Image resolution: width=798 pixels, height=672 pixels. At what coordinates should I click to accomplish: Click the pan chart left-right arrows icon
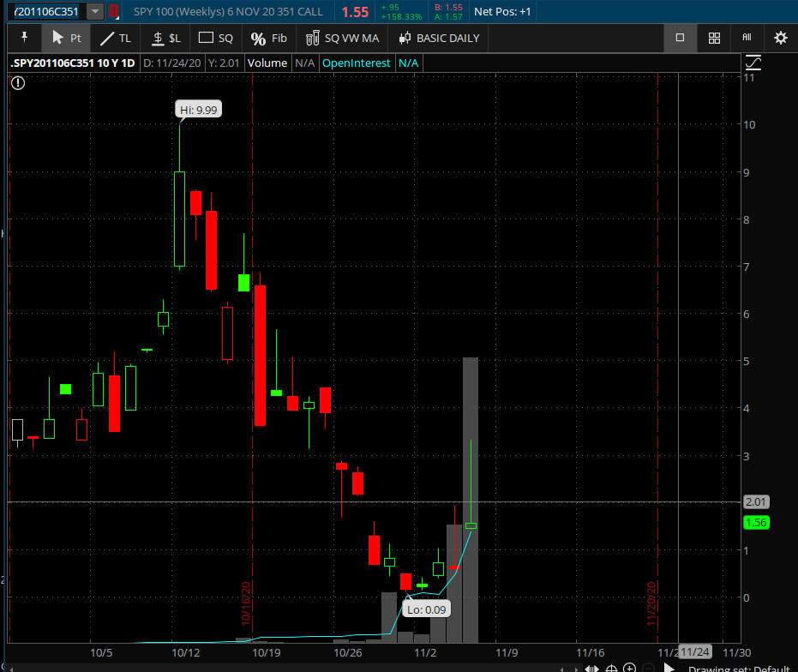pyautogui.click(x=591, y=669)
